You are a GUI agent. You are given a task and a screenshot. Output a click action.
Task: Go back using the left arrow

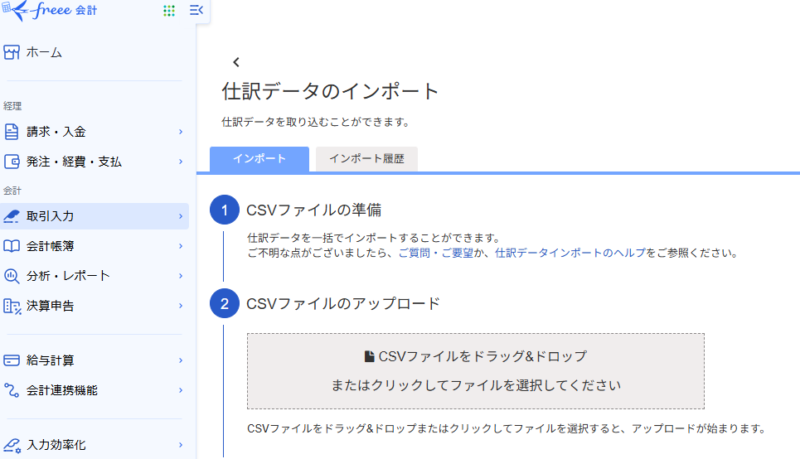click(x=236, y=62)
